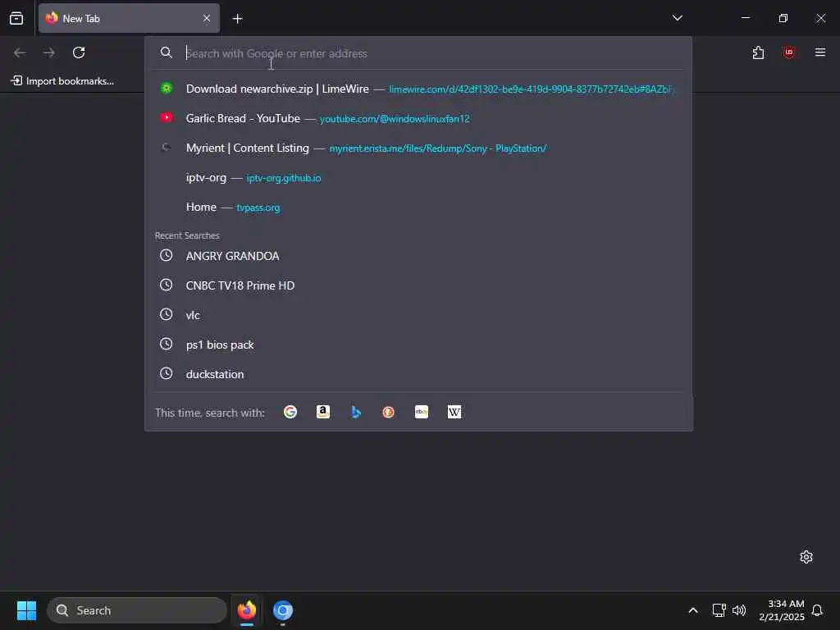Reload the current page
This screenshot has height=630, width=840.
point(79,52)
